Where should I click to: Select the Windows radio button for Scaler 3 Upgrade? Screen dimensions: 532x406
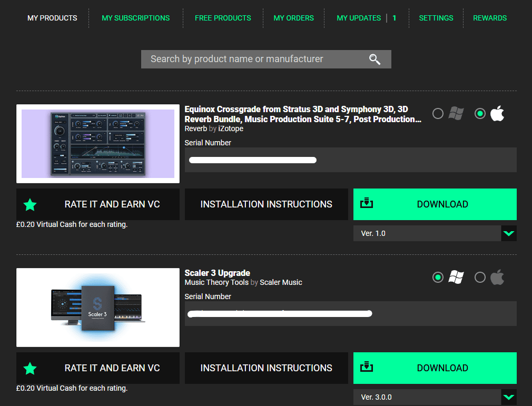coord(438,278)
